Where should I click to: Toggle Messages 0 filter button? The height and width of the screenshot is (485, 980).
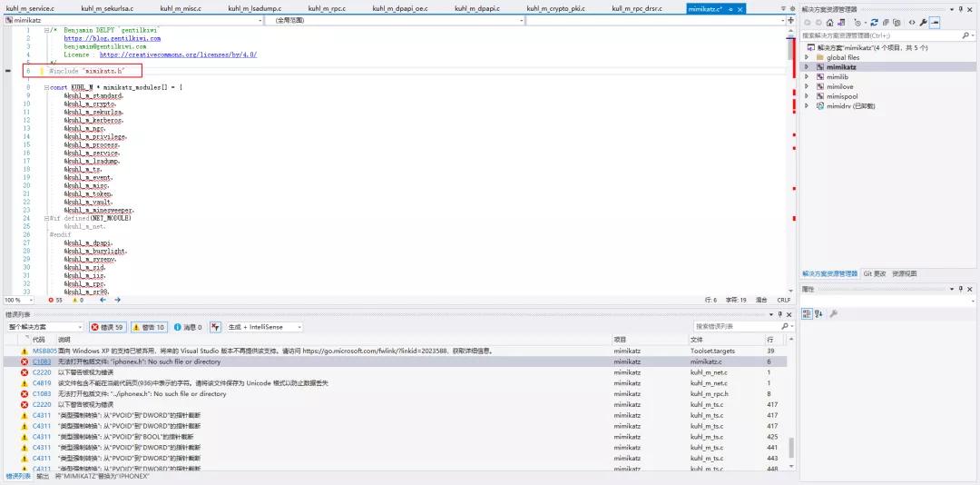pyautogui.click(x=188, y=327)
